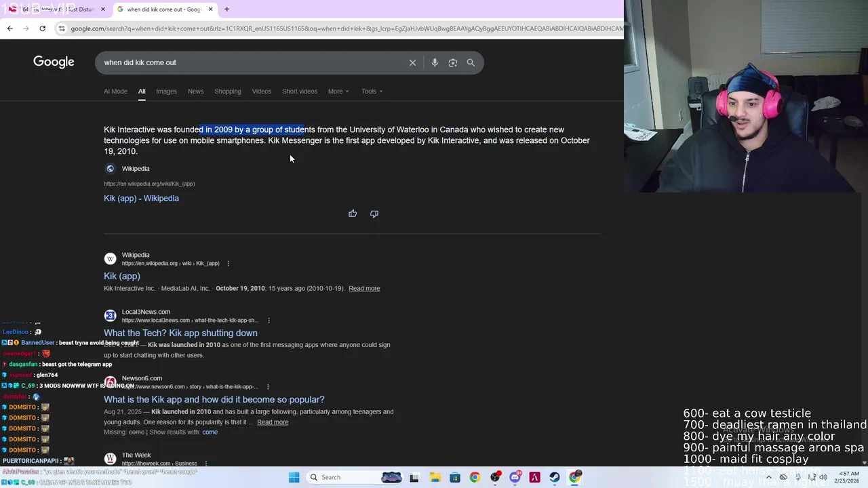Show hidden system tray icons
The width and height of the screenshot is (868, 488).
point(768,477)
